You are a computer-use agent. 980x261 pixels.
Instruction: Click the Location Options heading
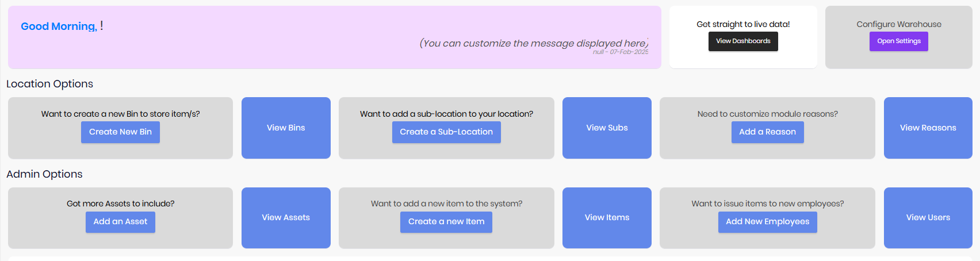[49, 84]
